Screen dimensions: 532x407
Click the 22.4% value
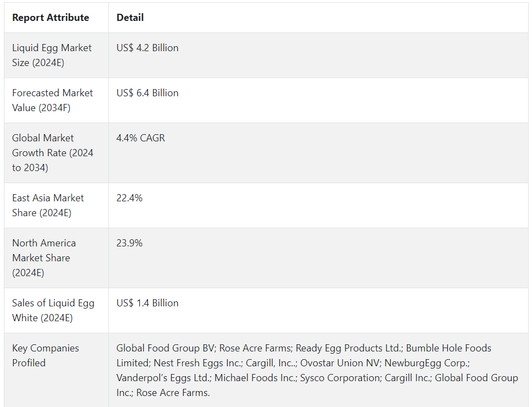pos(129,198)
